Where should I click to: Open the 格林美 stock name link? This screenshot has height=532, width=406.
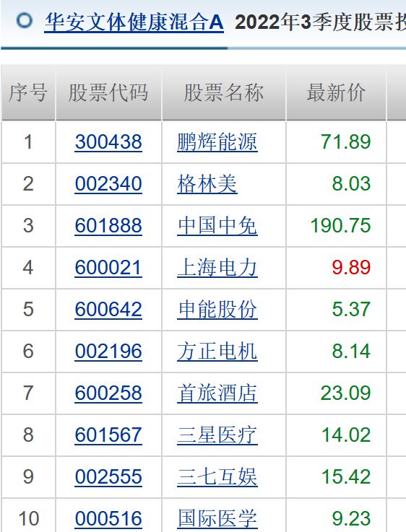click(x=207, y=183)
